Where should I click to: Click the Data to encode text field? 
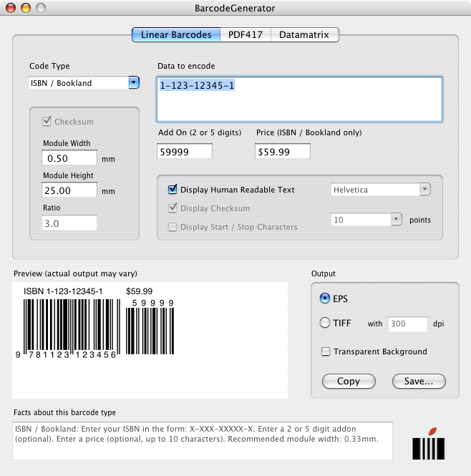(300, 99)
